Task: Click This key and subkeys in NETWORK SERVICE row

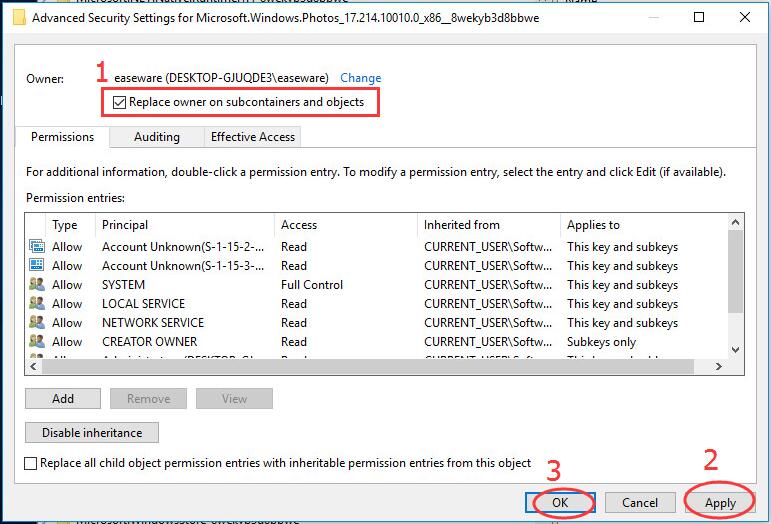Action: point(622,322)
